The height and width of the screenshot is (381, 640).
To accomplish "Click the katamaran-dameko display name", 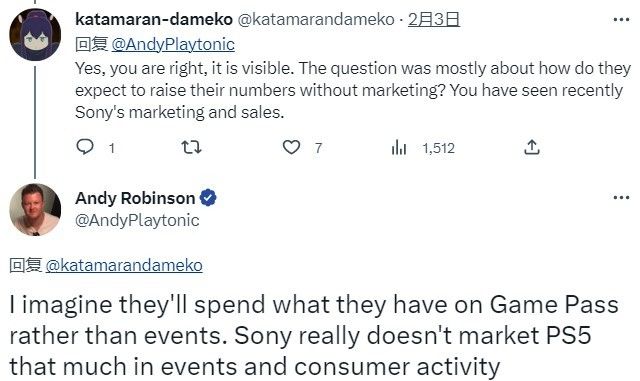I will [x=154, y=19].
